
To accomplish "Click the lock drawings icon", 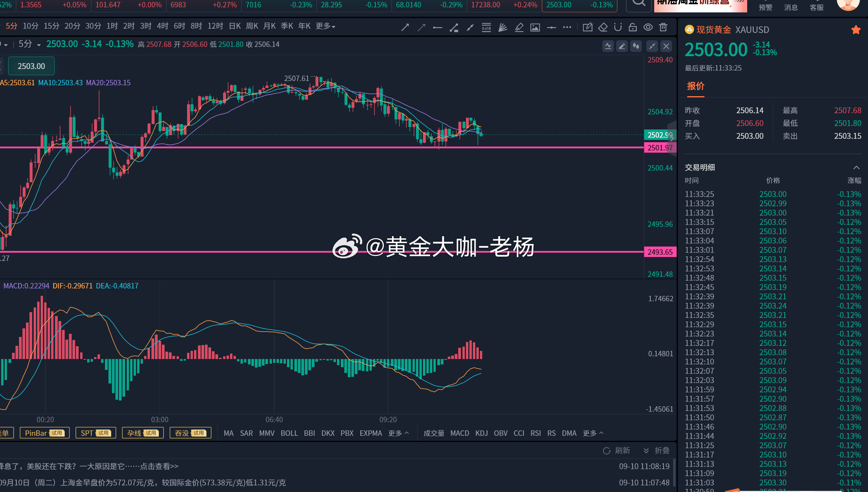I will (x=633, y=27).
